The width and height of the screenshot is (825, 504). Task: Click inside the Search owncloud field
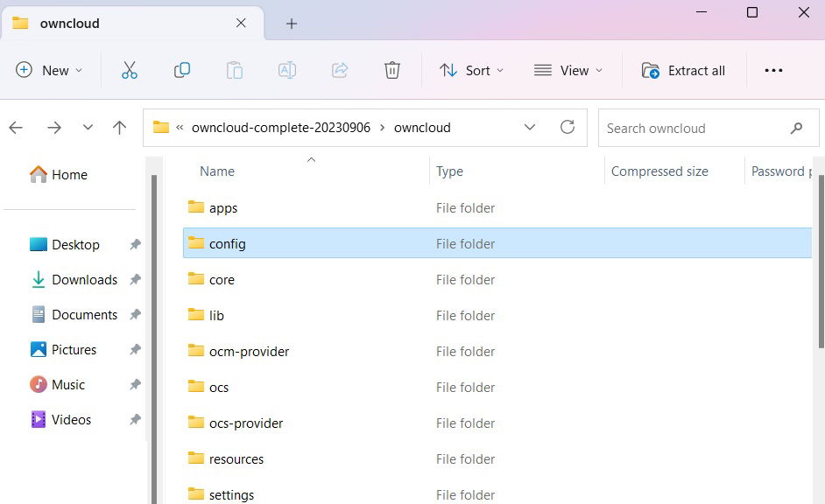[692, 128]
